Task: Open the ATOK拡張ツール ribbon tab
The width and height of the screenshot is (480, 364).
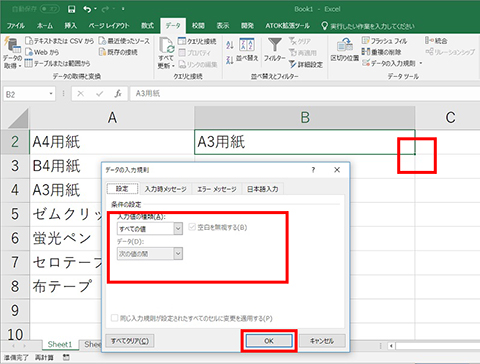Action: click(287, 26)
